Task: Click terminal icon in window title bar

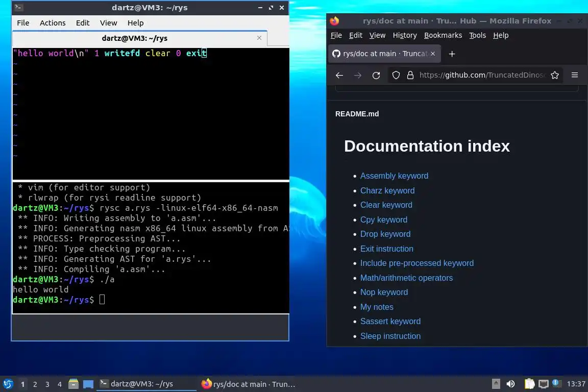Action: (18, 7)
